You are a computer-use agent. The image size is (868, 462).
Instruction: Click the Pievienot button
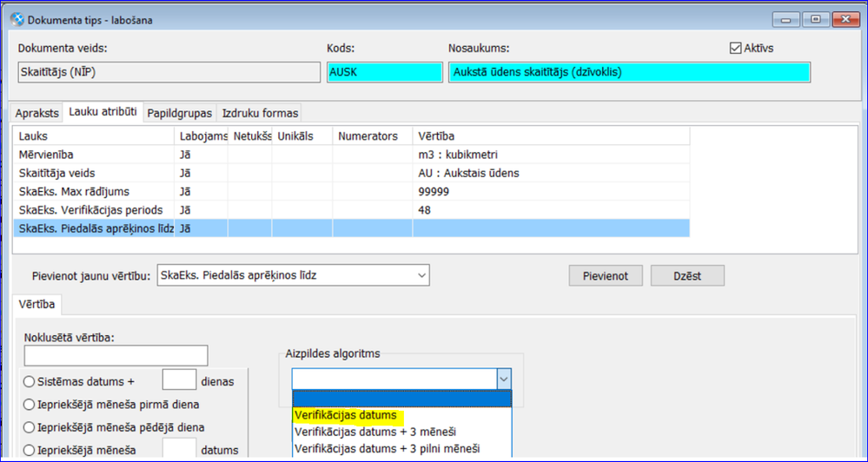[x=606, y=275]
